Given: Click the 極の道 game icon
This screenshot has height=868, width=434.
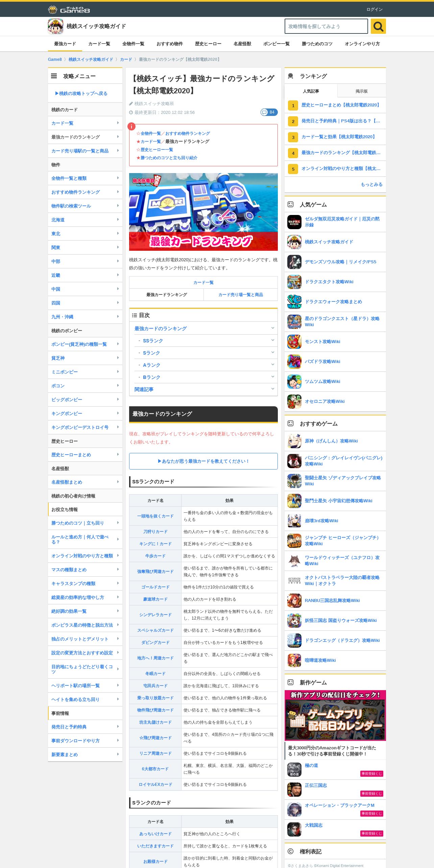Looking at the screenshot, I should [294, 770].
